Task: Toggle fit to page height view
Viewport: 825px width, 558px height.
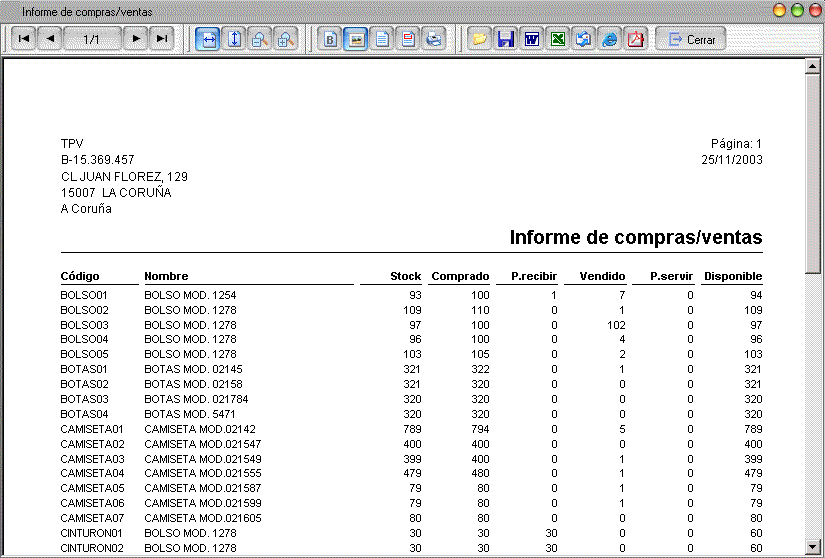Action: tap(234, 39)
